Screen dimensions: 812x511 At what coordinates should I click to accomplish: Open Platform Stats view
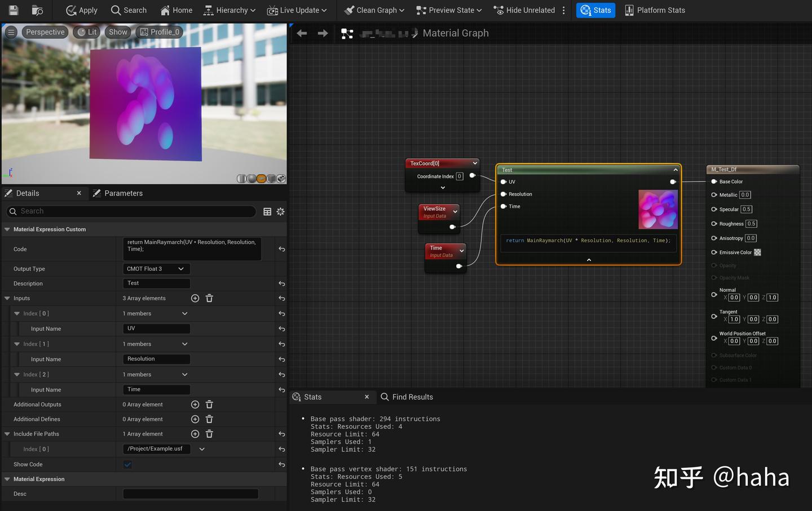tap(654, 10)
